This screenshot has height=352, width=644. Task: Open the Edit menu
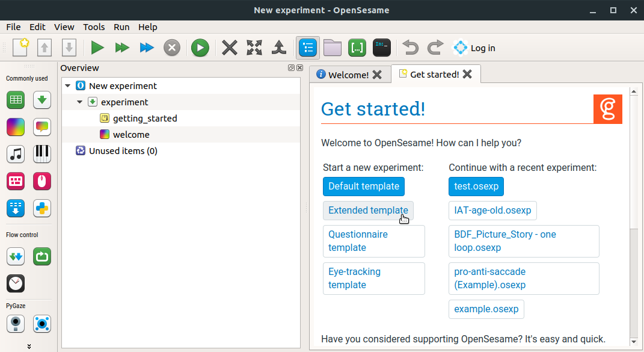[37, 27]
